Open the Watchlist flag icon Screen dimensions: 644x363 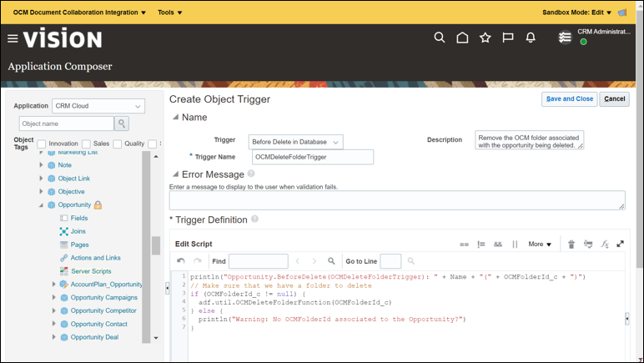[x=508, y=38]
